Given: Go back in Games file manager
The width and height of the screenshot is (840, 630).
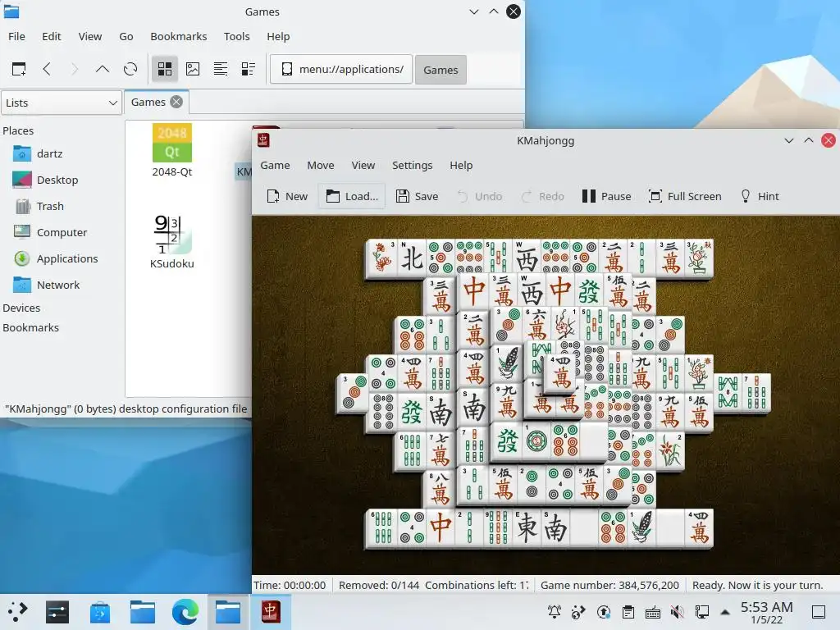Looking at the screenshot, I should [47, 69].
